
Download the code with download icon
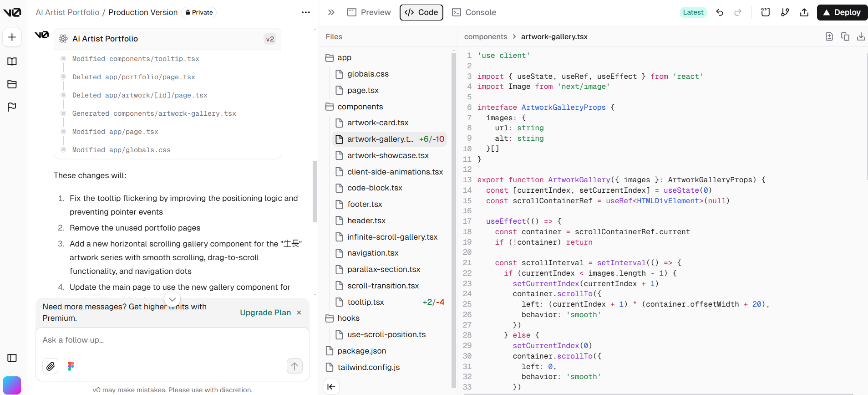pyautogui.click(x=861, y=36)
